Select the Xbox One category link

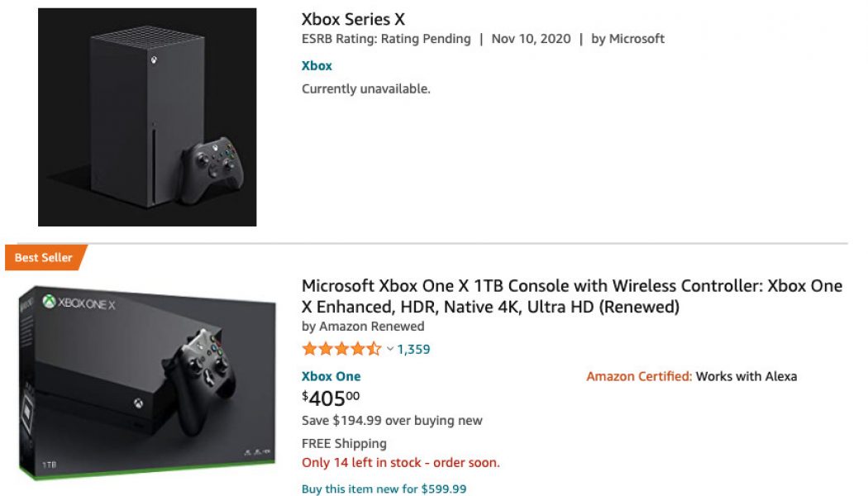331,375
